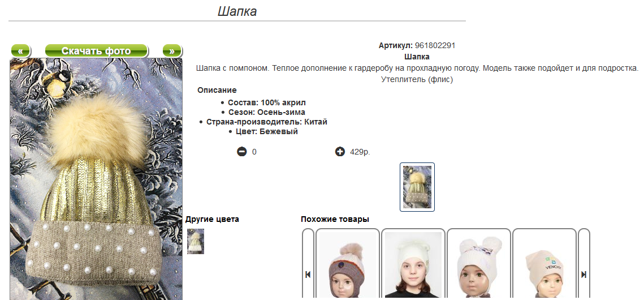Click the Похожие товары heading

point(335,220)
